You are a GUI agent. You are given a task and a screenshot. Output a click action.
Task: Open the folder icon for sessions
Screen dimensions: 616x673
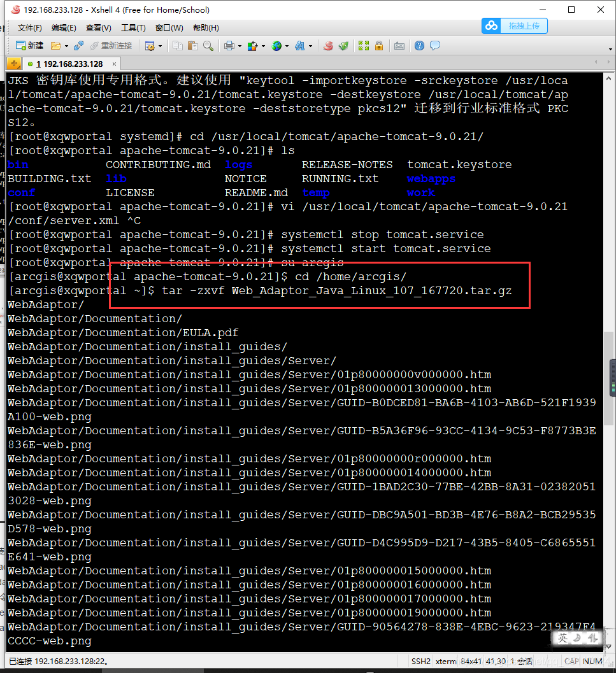tap(56, 45)
